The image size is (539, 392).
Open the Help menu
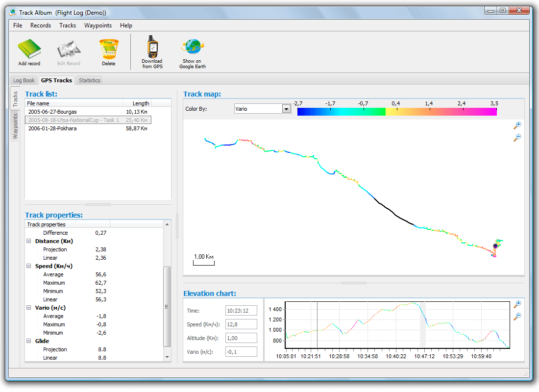pyautogui.click(x=126, y=25)
